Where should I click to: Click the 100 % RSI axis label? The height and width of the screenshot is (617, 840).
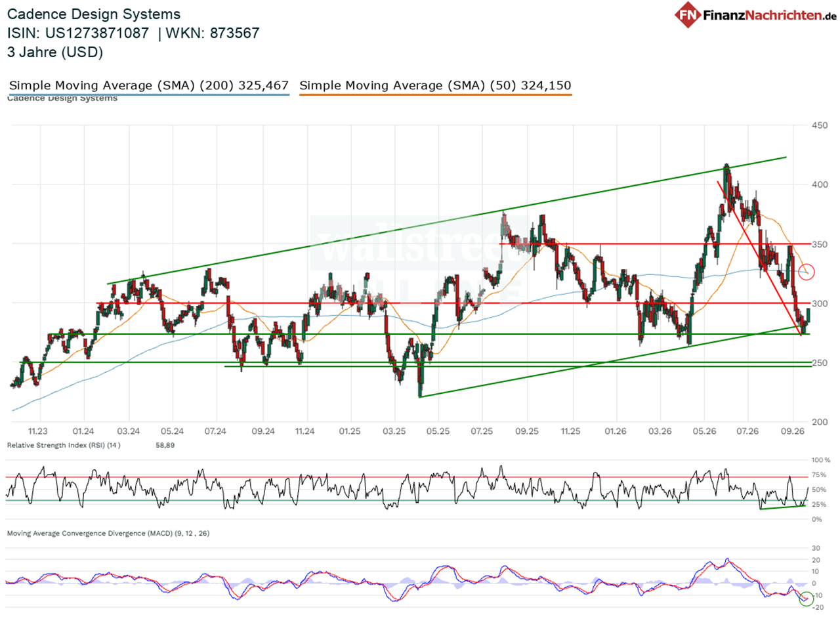821,460
